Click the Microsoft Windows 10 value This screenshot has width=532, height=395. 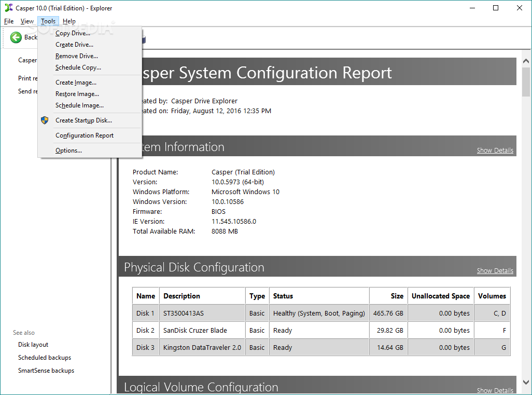(x=245, y=192)
